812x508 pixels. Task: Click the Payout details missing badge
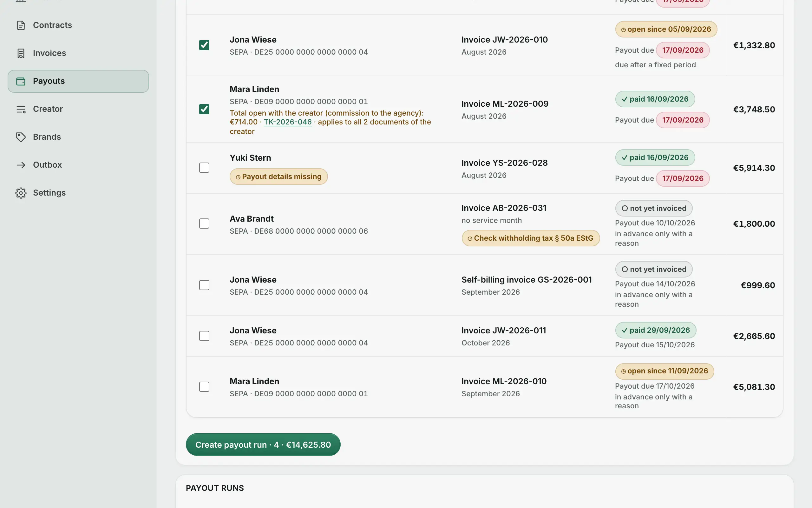coord(278,177)
